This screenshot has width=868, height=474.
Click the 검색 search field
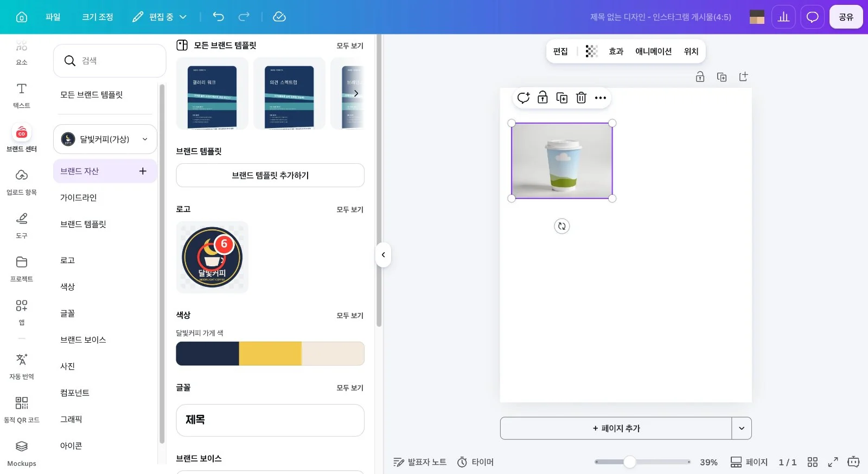click(x=110, y=61)
